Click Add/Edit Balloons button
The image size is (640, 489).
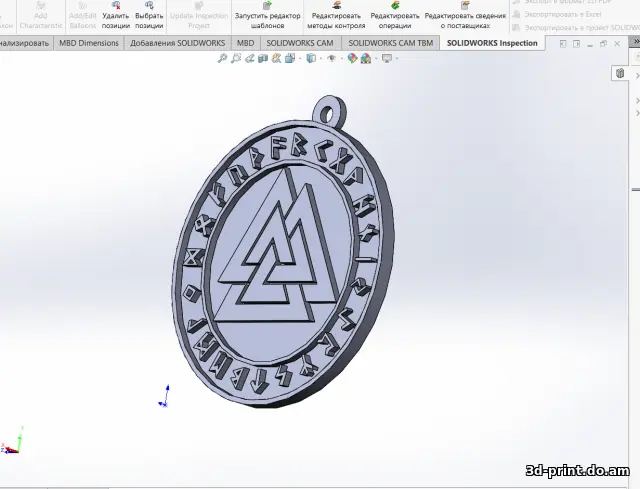(82, 16)
